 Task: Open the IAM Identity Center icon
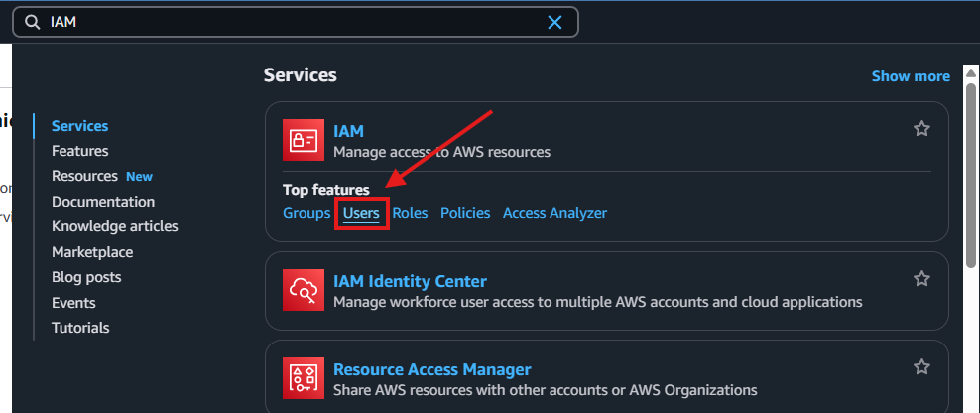click(304, 290)
